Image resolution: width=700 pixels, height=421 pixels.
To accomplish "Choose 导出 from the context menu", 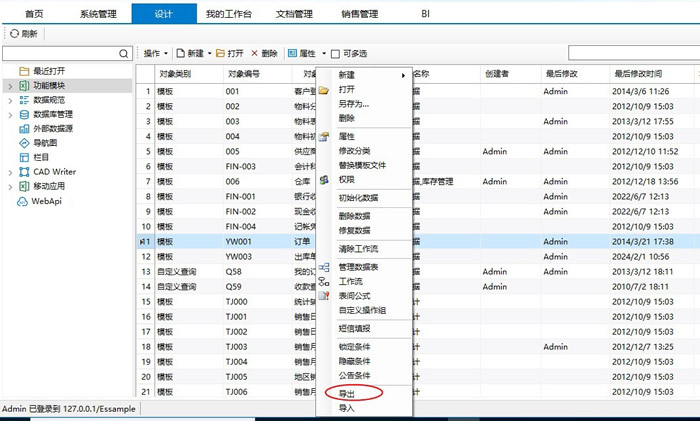I will coord(347,393).
